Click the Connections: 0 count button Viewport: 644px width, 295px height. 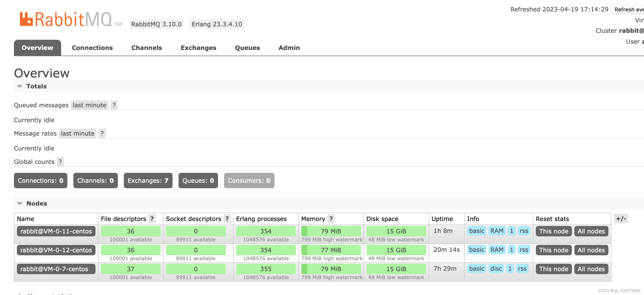41,181
